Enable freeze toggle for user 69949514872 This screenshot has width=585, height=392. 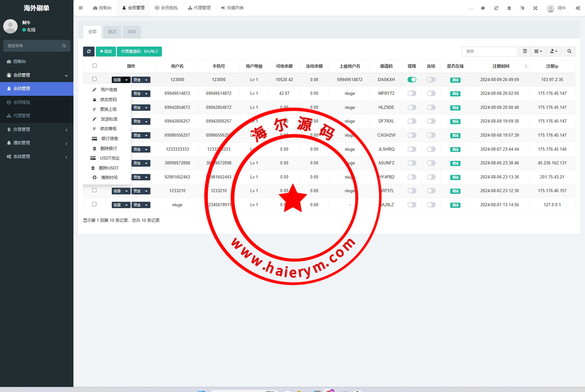pos(431,94)
